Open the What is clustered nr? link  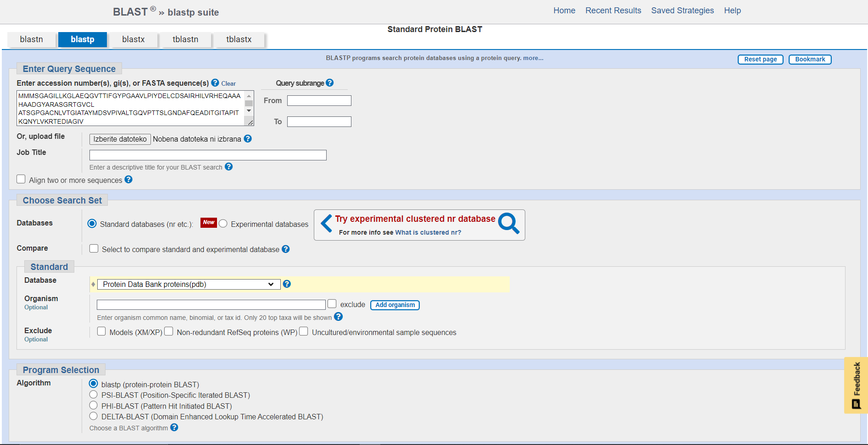point(428,232)
